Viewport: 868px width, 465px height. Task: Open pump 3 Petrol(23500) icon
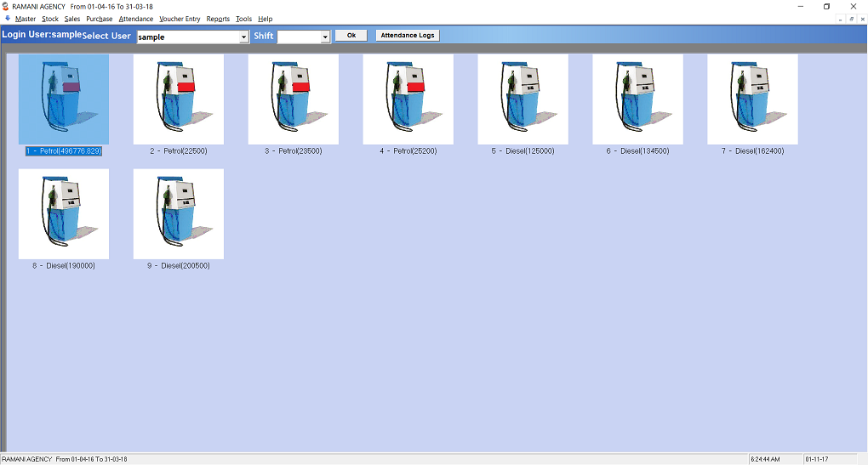click(293, 99)
